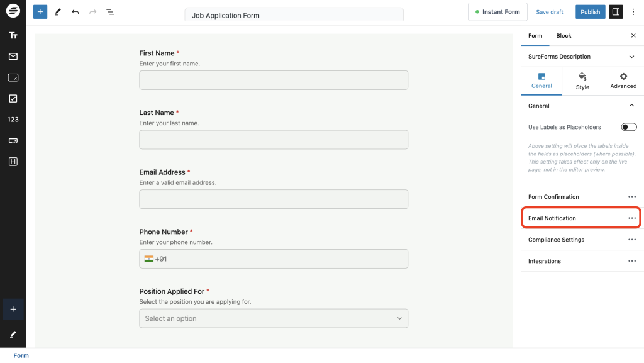Click the SureForms logo

(x=13, y=11)
